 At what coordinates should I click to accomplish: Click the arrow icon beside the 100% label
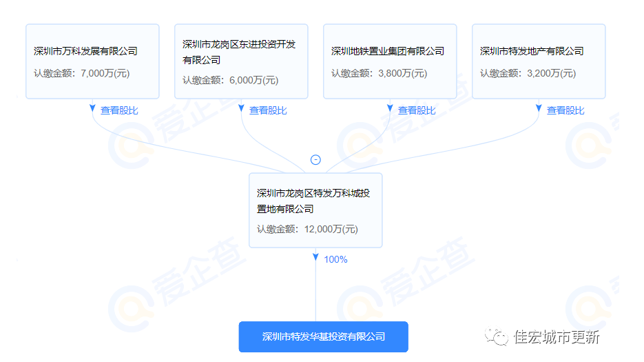(315, 258)
